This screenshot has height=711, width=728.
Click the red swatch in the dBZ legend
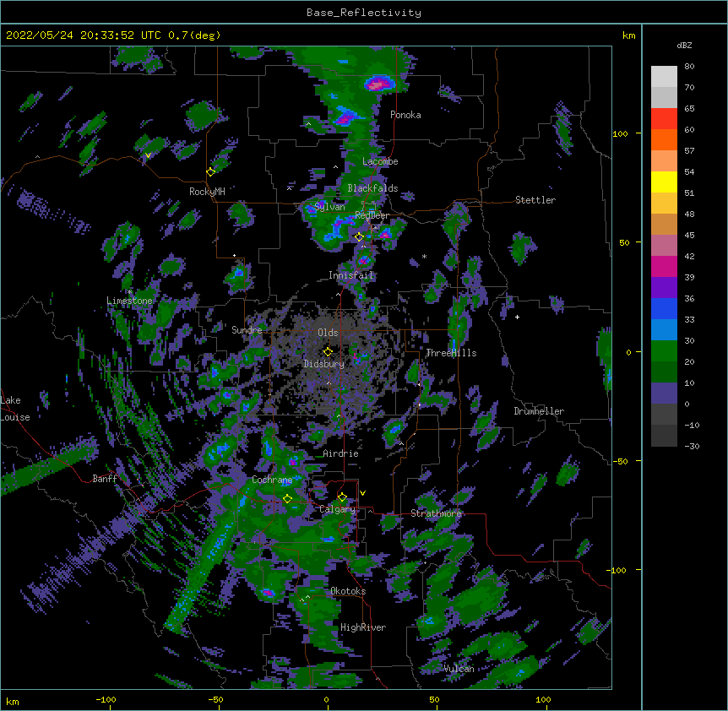[664, 118]
